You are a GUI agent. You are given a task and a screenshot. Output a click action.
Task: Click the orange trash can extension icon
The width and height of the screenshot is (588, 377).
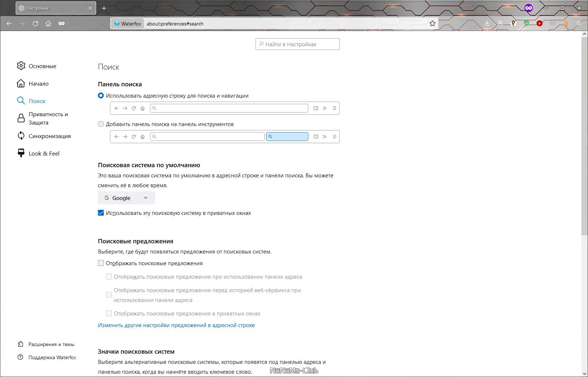coord(566,24)
